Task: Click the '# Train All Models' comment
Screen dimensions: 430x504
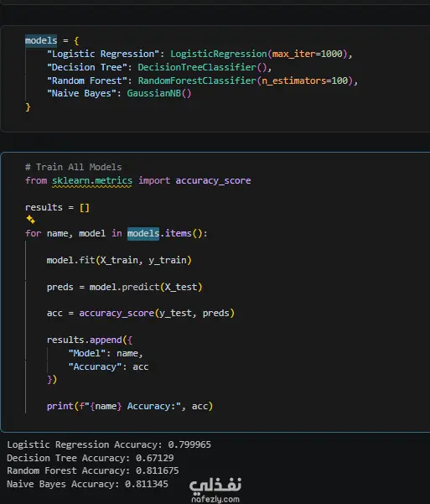Action: point(74,167)
